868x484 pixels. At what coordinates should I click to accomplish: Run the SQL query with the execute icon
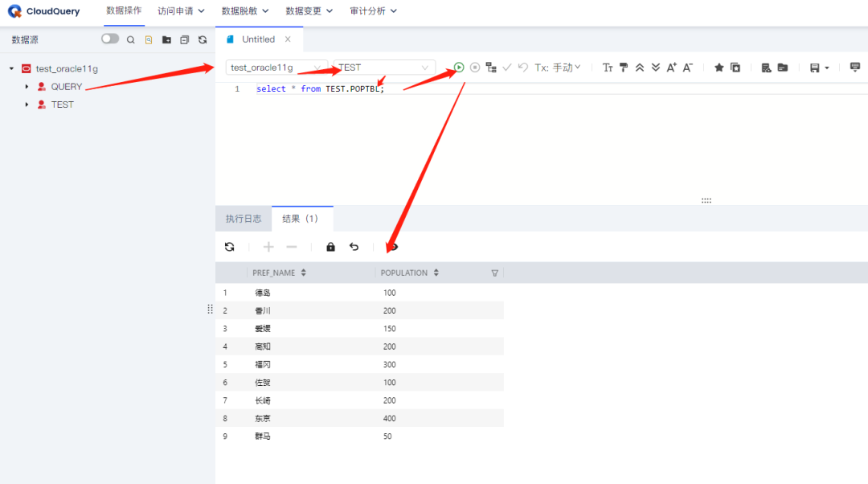click(458, 68)
